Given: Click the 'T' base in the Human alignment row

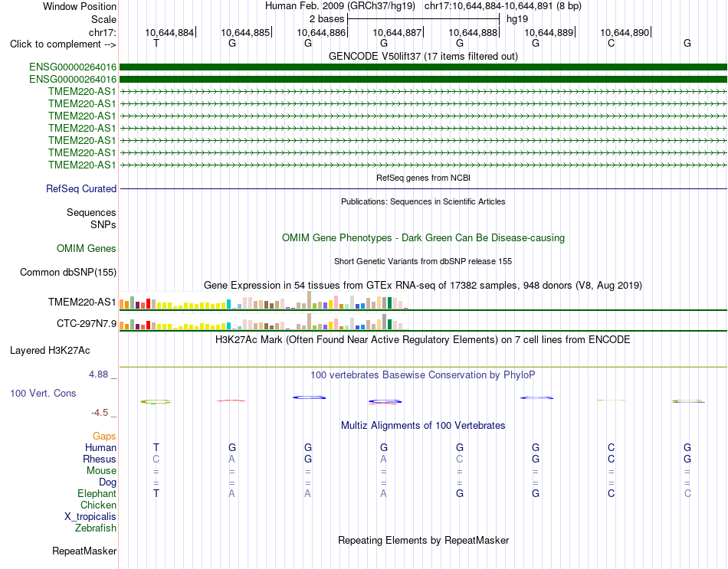Looking at the screenshot, I should point(156,447).
